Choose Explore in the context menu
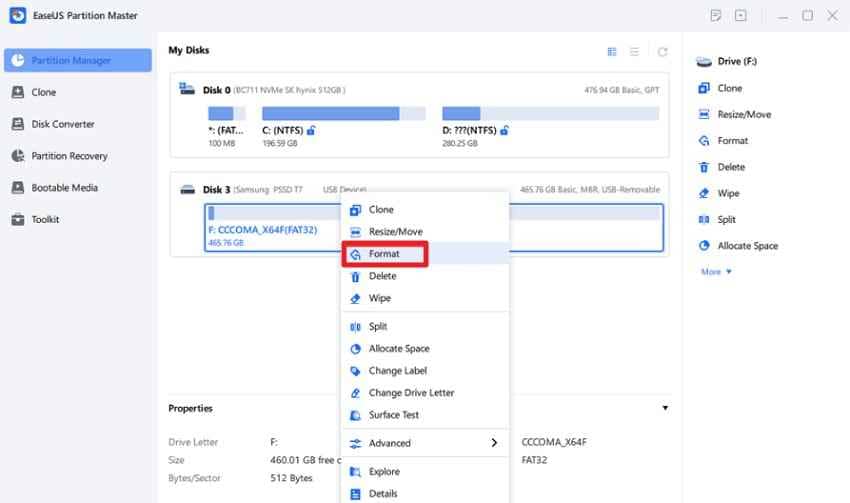Viewport: 850px width, 503px height. click(425, 472)
